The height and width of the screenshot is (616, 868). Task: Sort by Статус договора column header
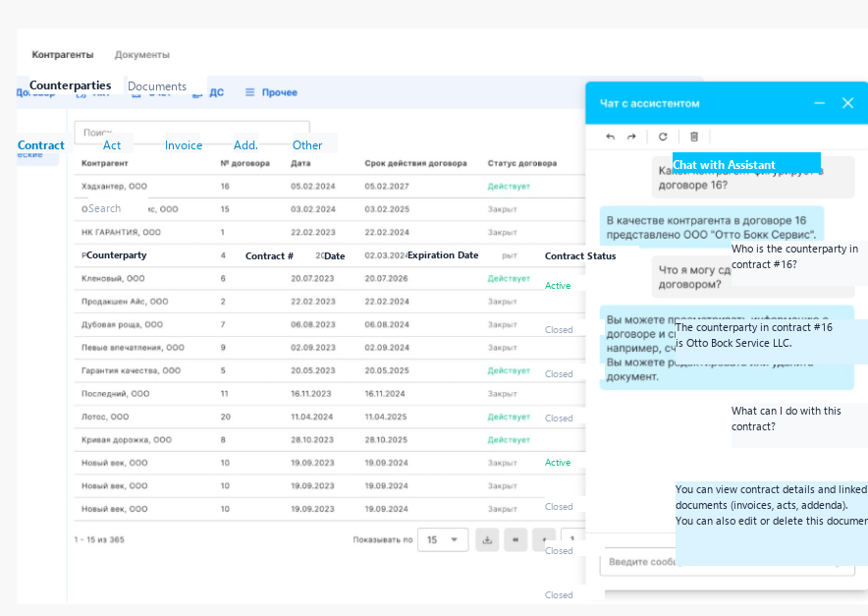tap(522, 163)
